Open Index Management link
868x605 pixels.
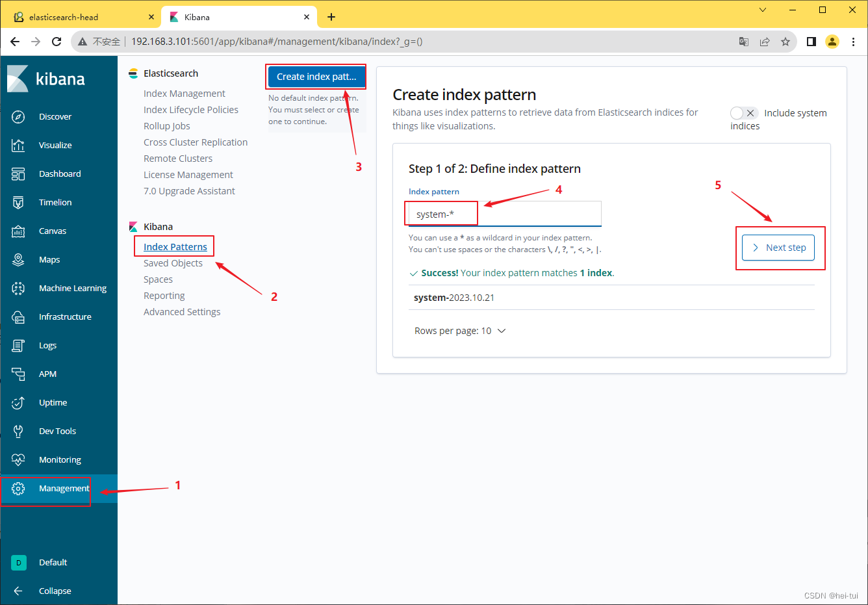(185, 94)
